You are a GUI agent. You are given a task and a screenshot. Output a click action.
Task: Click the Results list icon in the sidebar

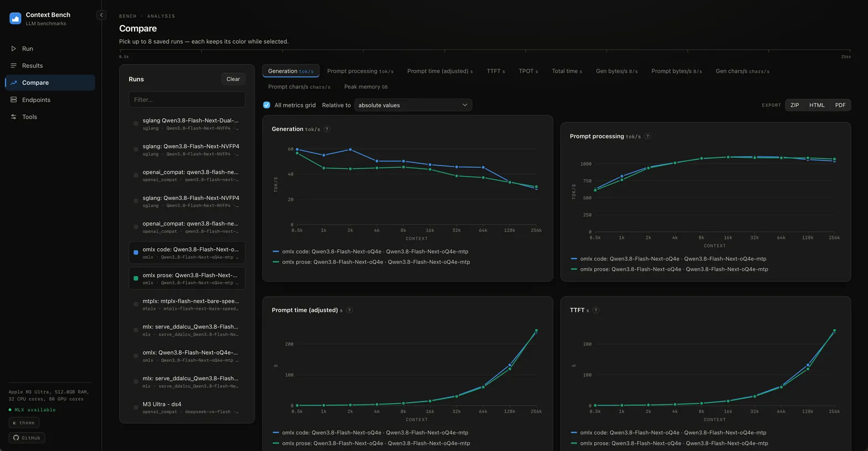pos(14,65)
